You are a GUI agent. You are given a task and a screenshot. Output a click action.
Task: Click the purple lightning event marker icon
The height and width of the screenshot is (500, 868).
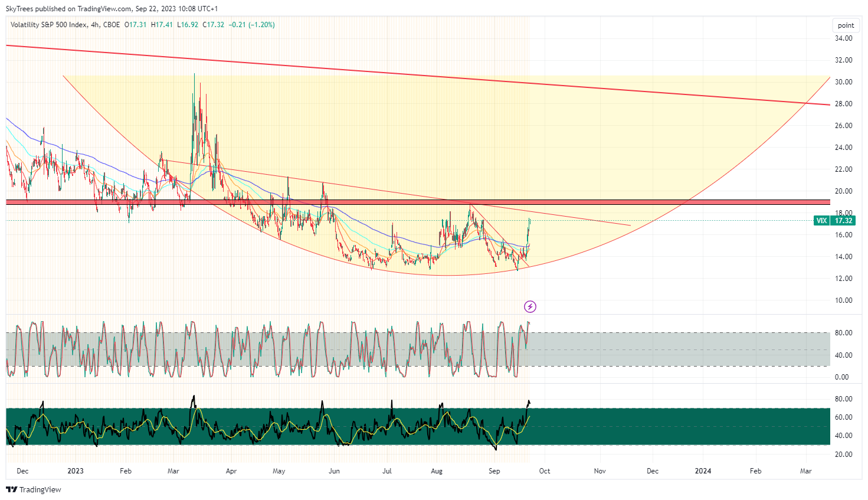coord(530,306)
